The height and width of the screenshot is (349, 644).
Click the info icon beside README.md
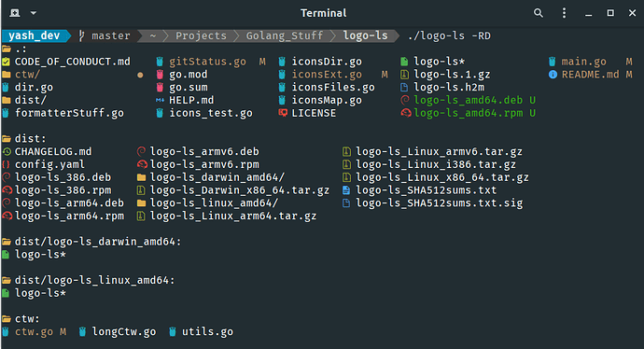point(553,75)
